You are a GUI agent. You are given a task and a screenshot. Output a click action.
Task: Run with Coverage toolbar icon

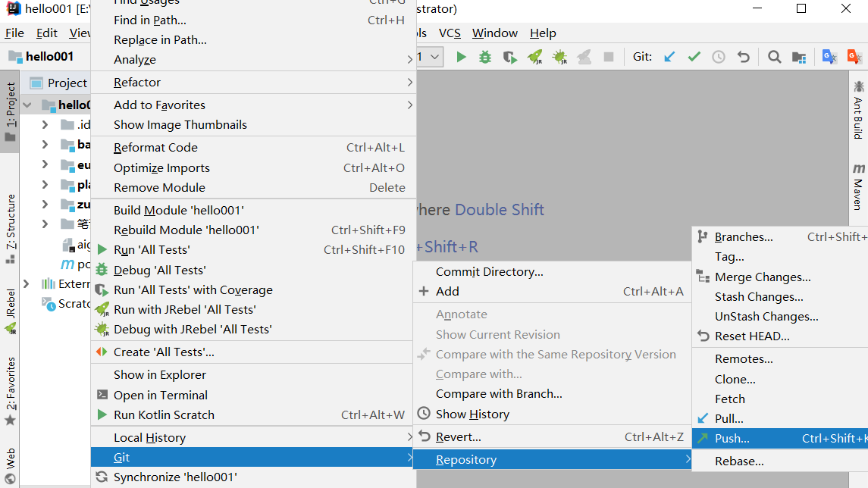(x=510, y=57)
